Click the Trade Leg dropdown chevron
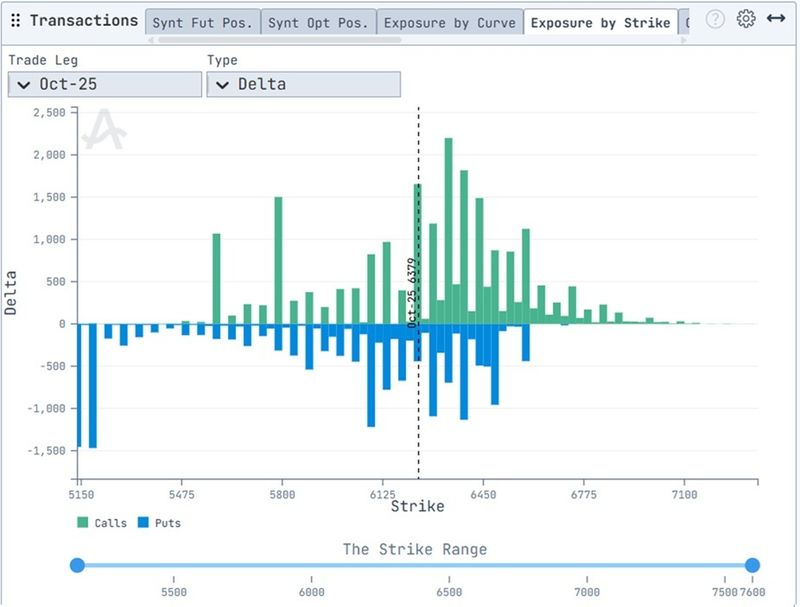Viewport: 800px width, 607px height. (23, 85)
